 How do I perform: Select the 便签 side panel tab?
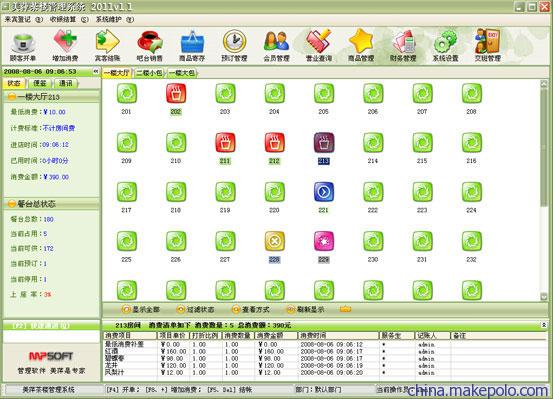tap(40, 83)
